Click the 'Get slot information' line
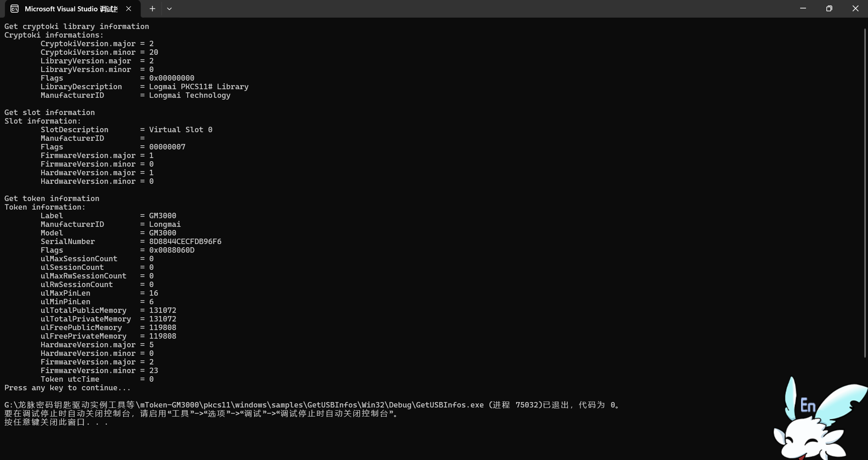868x460 pixels. (50, 112)
